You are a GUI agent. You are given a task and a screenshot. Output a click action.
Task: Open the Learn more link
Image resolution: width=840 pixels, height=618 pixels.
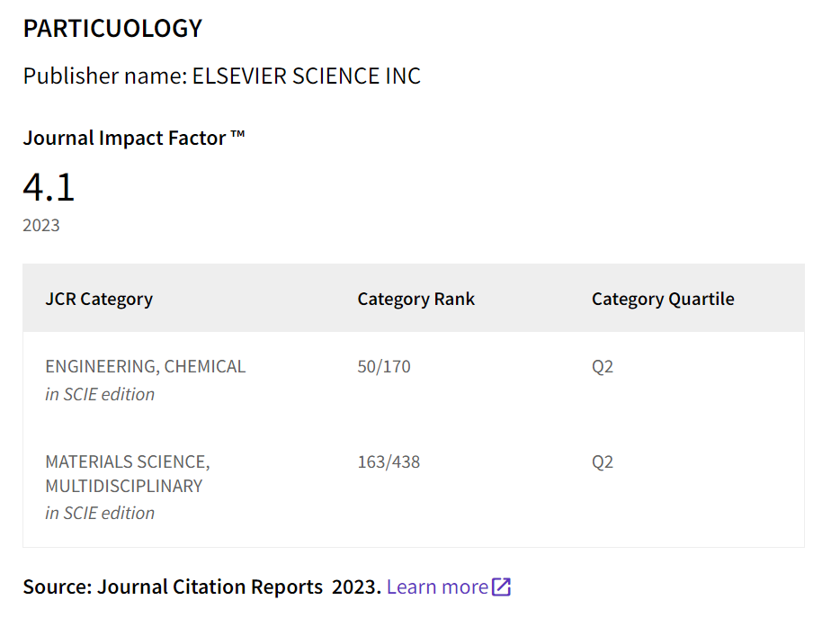(449, 587)
